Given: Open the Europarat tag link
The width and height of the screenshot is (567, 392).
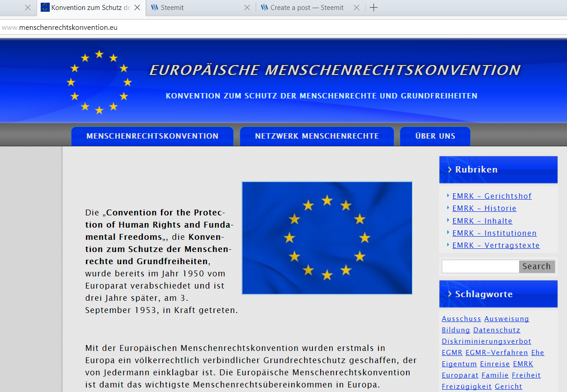Looking at the screenshot, I should [460, 375].
